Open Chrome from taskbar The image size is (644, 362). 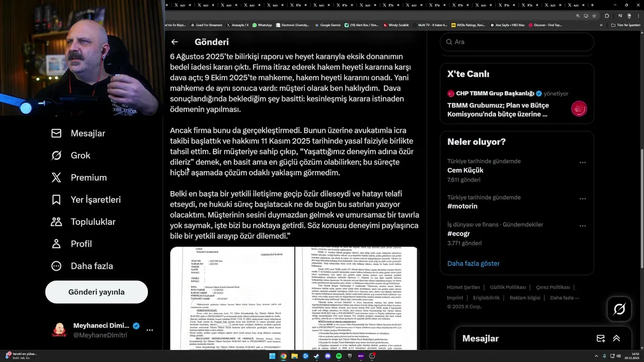pos(283,356)
